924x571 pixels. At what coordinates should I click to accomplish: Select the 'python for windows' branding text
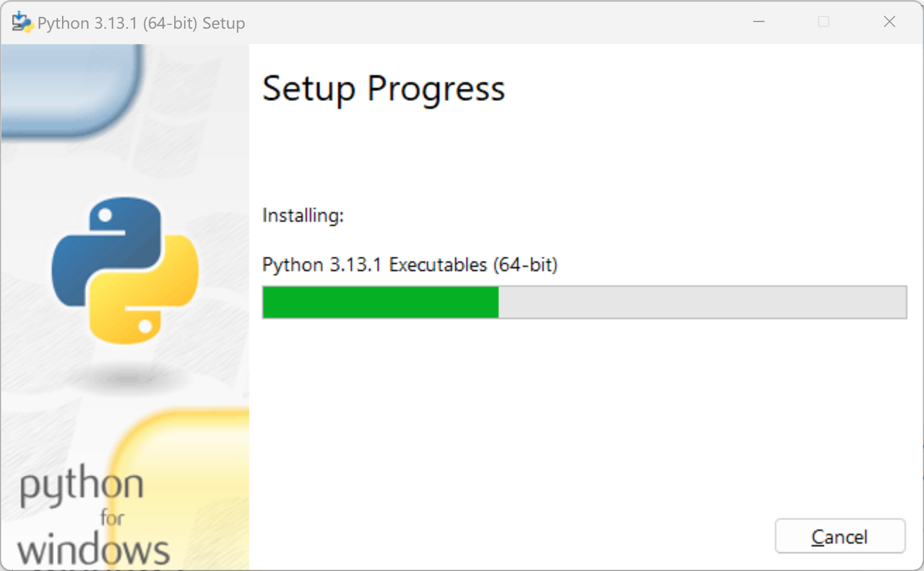tap(85, 513)
